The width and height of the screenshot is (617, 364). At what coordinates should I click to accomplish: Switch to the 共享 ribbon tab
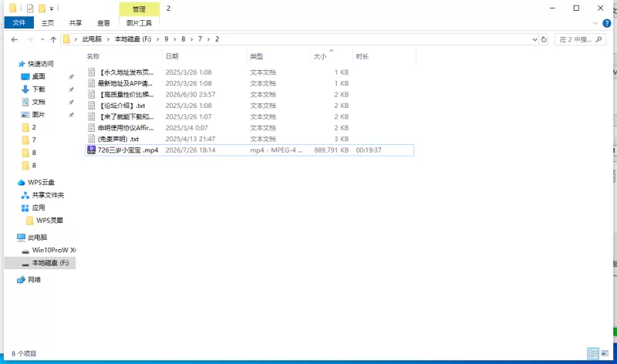(x=76, y=23)
